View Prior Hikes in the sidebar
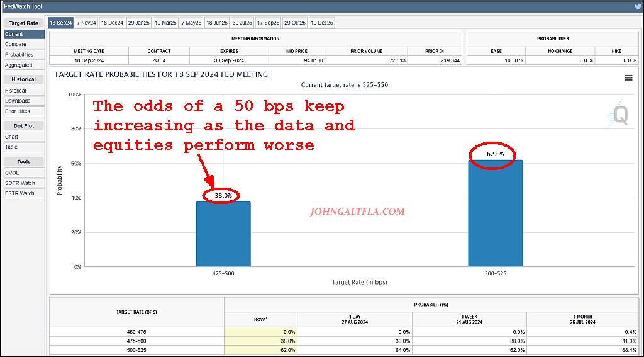644x357 pixels. point(18,111)
